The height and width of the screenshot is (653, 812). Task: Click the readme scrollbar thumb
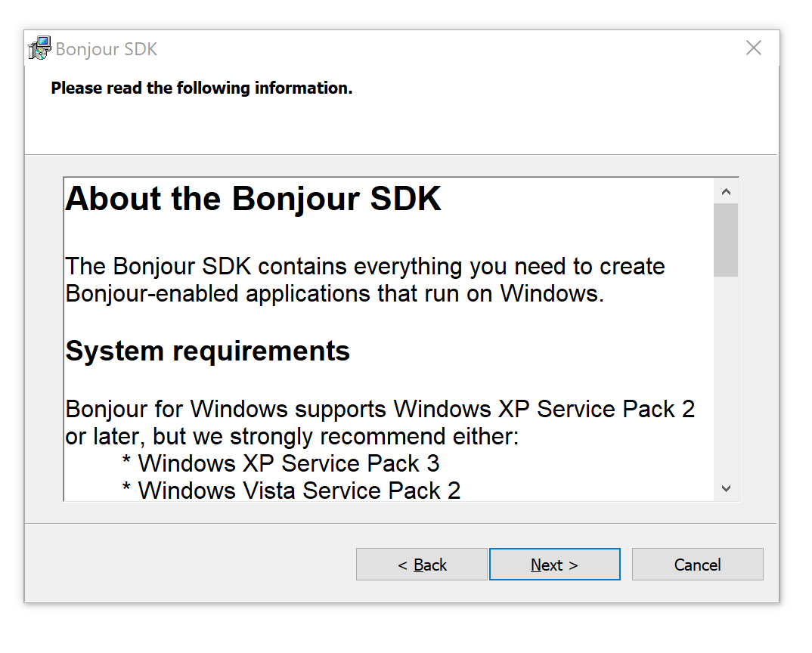[x=726, y=240]
